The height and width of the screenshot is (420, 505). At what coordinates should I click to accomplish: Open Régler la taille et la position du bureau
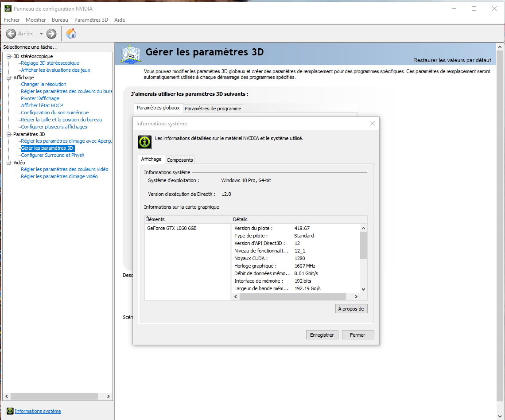coord(62,120)
